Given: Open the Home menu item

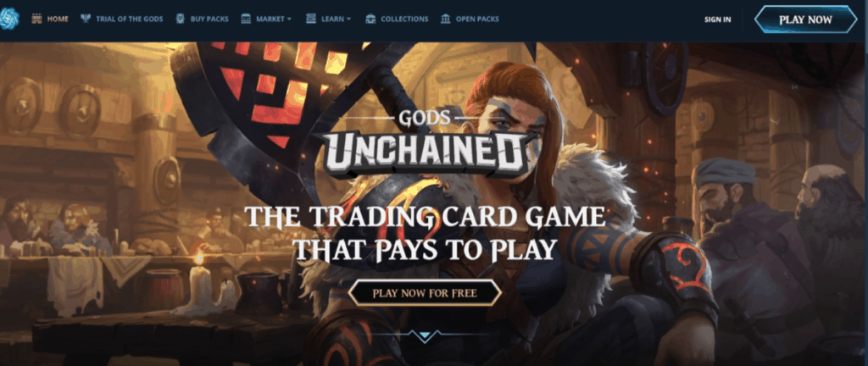Looking at the screenshot, I should (58, 19).
